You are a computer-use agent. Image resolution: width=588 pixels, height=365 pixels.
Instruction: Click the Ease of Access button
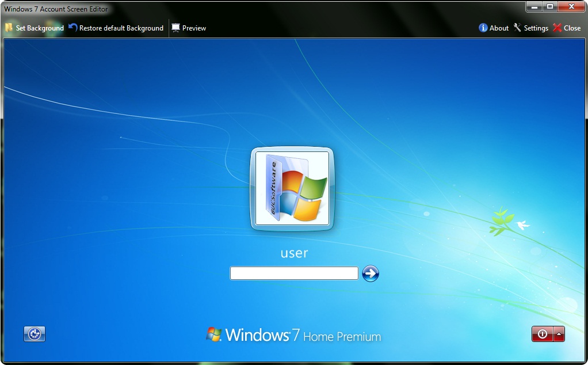point(35,334)
